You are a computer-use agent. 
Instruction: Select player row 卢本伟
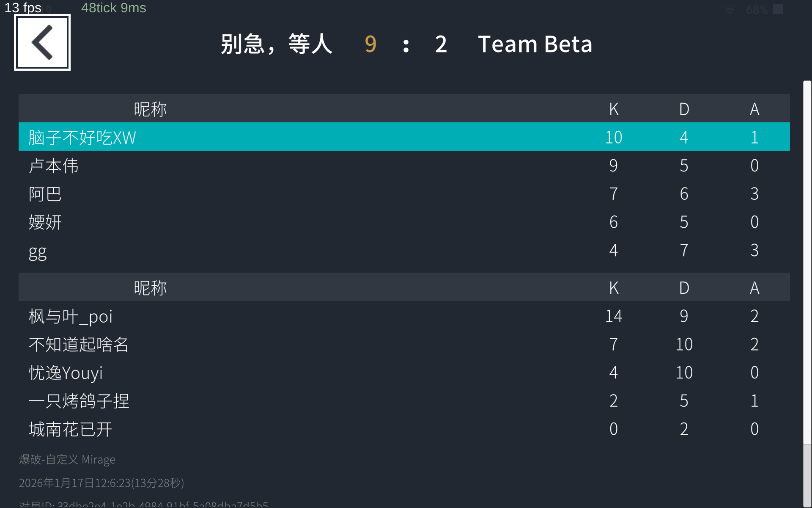click(404, 165)
